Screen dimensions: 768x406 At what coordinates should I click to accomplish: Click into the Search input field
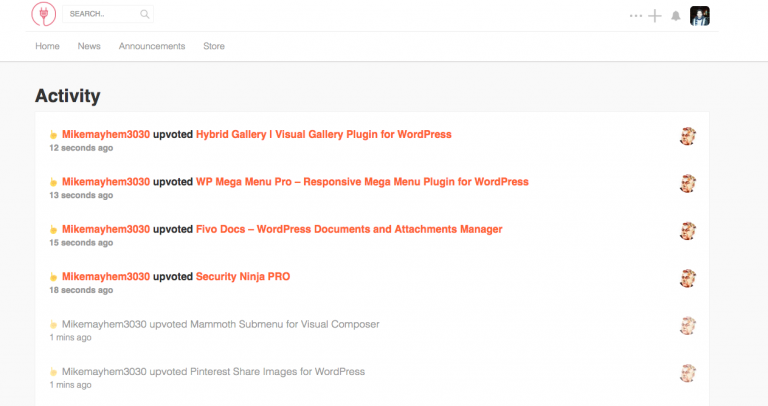[101, 14]
